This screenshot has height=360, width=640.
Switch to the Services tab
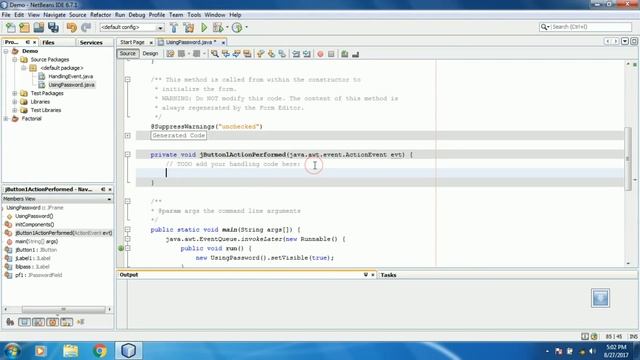91,42
